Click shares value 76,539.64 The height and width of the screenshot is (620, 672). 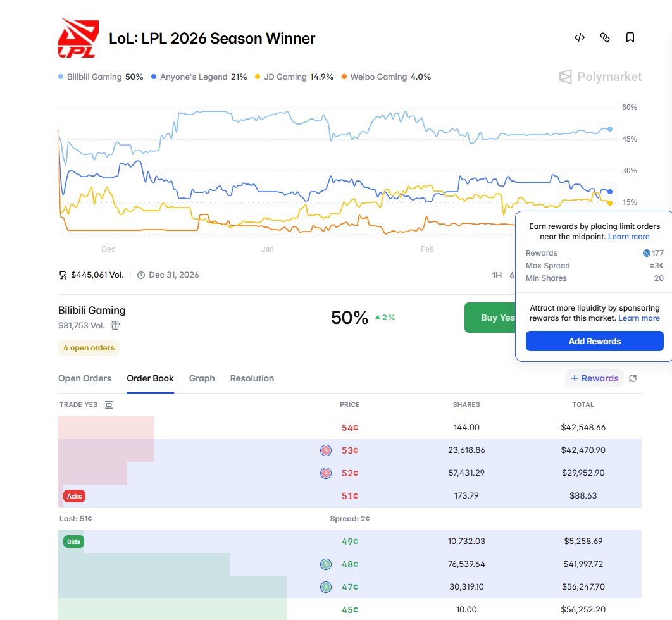click(466, 564)
